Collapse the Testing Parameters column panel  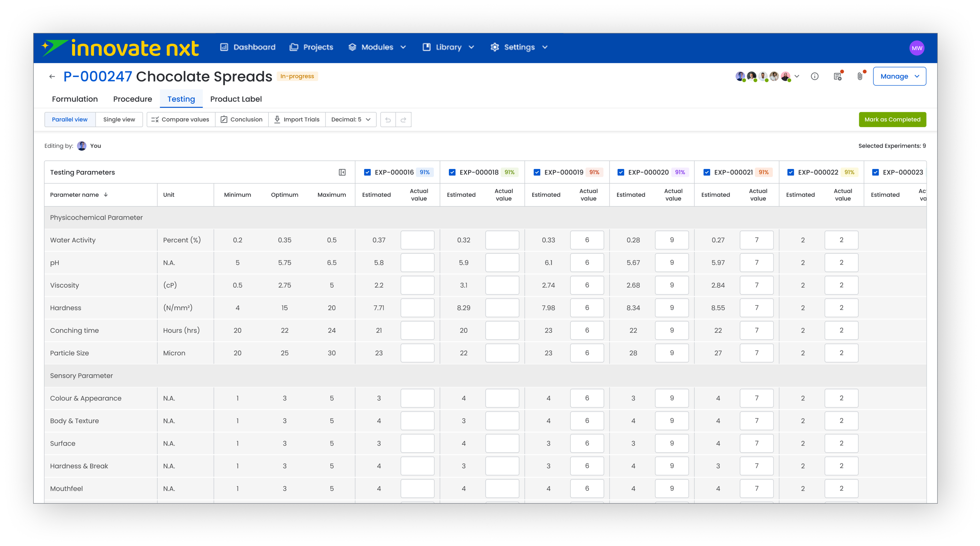tap(342, 172)
